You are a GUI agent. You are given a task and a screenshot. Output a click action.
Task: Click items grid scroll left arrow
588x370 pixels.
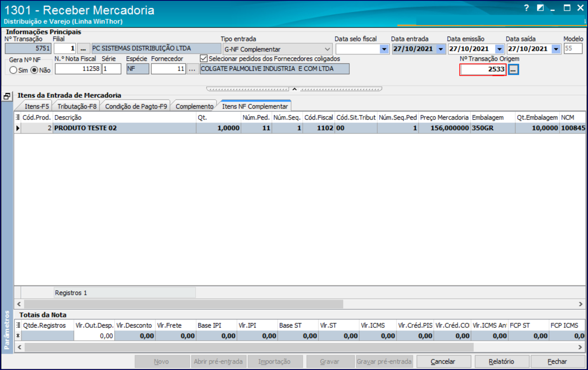pyautogui.click(x=19, y=304)
